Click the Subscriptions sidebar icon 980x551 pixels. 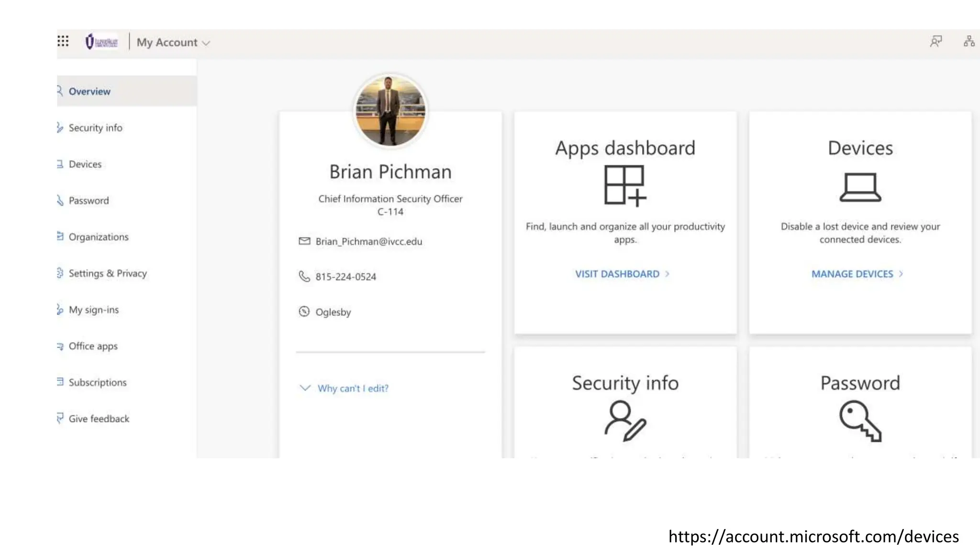[60, 382]
